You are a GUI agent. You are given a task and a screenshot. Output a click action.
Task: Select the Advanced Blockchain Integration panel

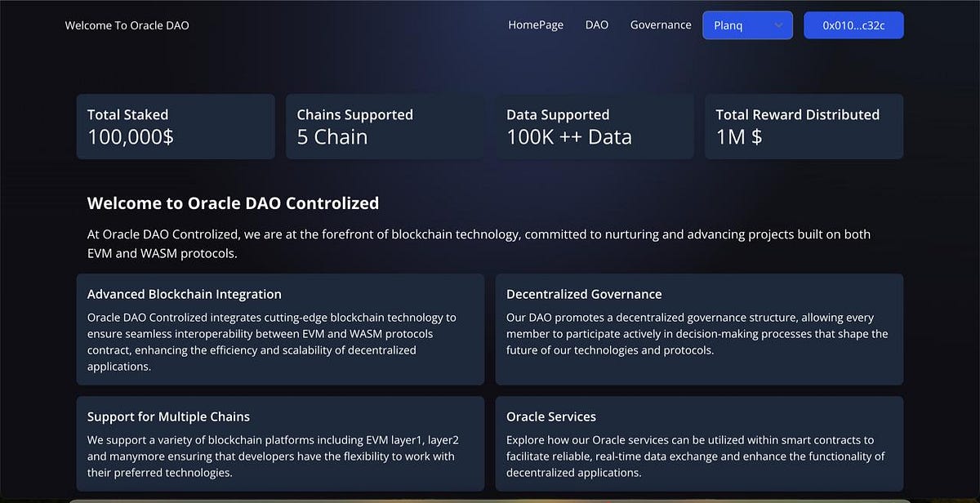280,329
